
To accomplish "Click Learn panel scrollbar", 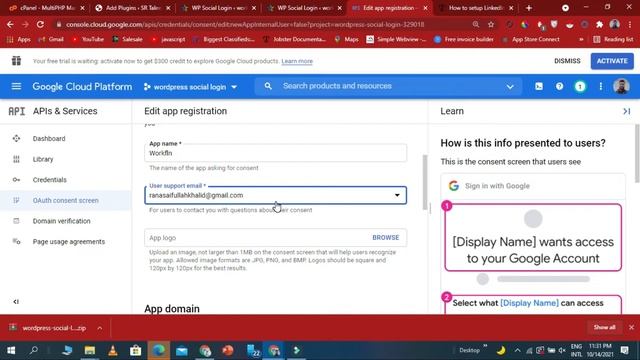I will tap(637, 153).
